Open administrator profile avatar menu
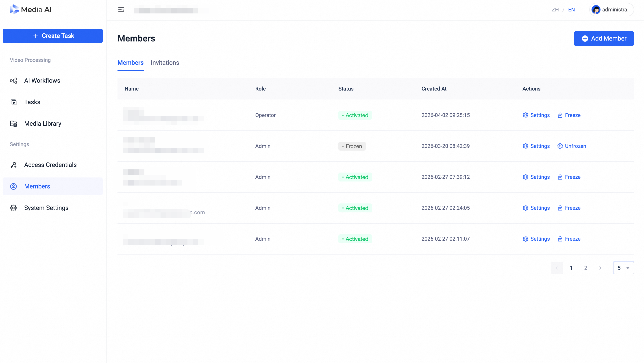The image size is (644, 363). pos(611,10)
